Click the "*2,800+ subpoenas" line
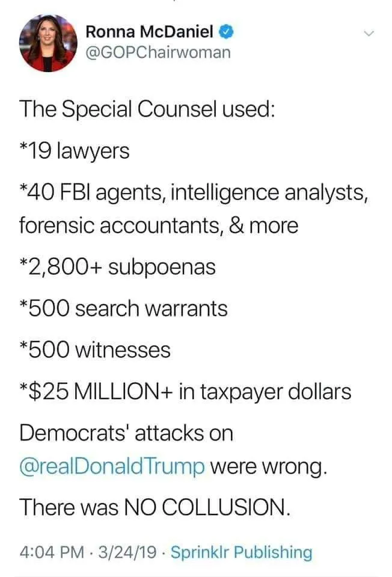The height and width of the screenshot is (577, 392). tap(117, 267)
